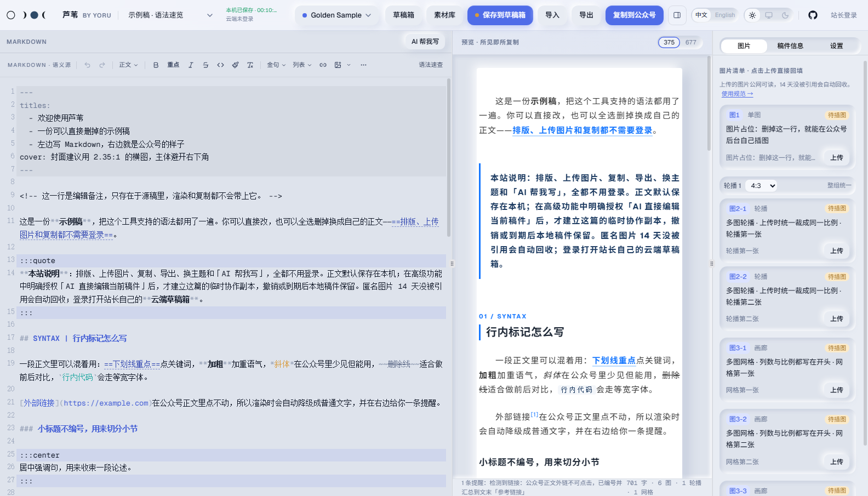This screenshot has width=868, height=496.
Task: Click the clear formatting Tx icon
Action: pos(250,65)
